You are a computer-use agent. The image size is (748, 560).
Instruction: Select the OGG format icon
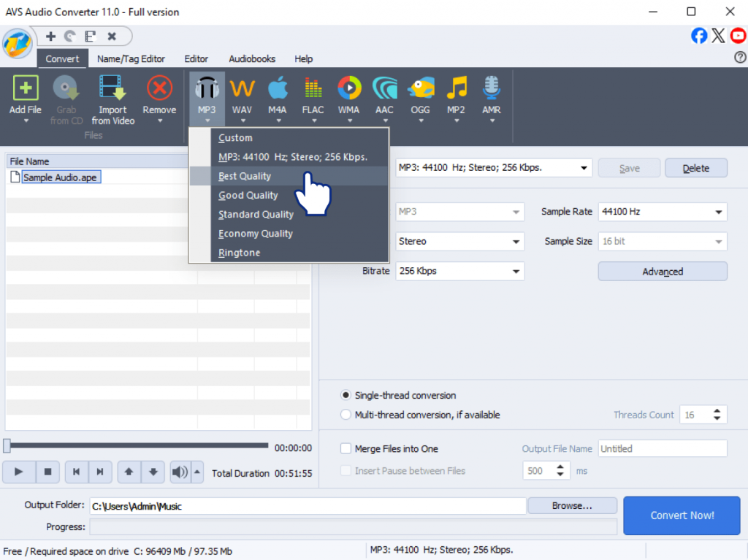421,89
